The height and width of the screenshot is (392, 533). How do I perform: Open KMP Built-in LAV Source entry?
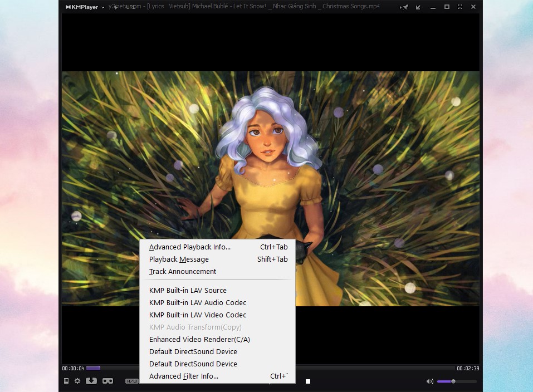pos(188,291)
